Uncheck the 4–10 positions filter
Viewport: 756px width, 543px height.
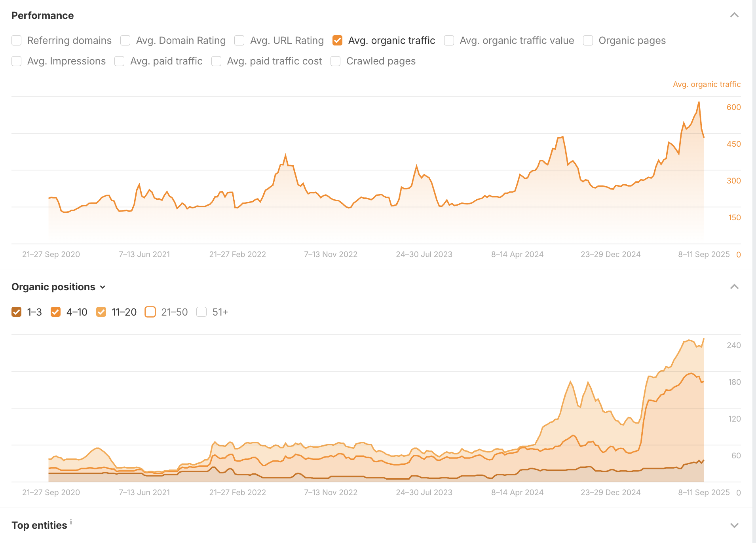coord(56,312)
